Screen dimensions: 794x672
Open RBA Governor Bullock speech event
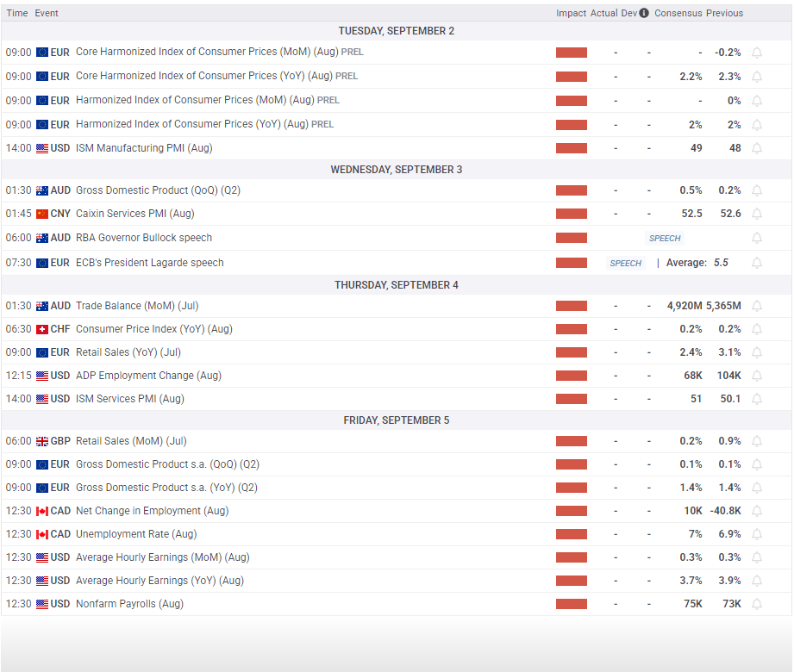click(144, 238)
